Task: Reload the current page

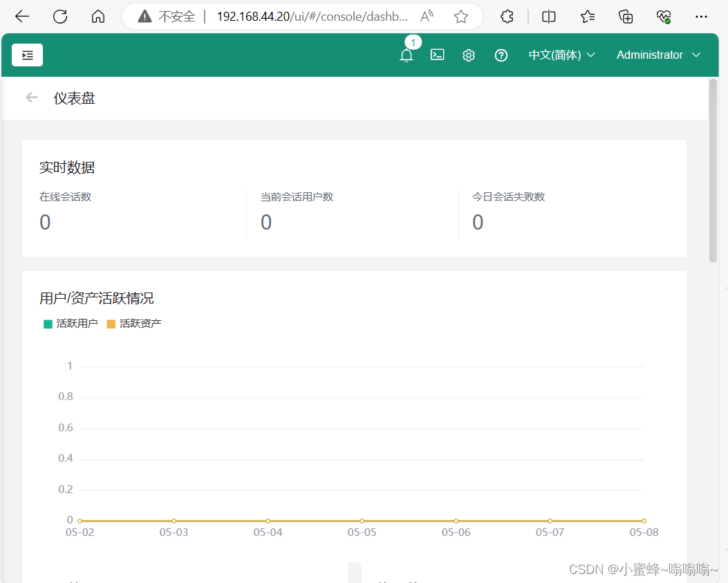Action: point(60,17)
